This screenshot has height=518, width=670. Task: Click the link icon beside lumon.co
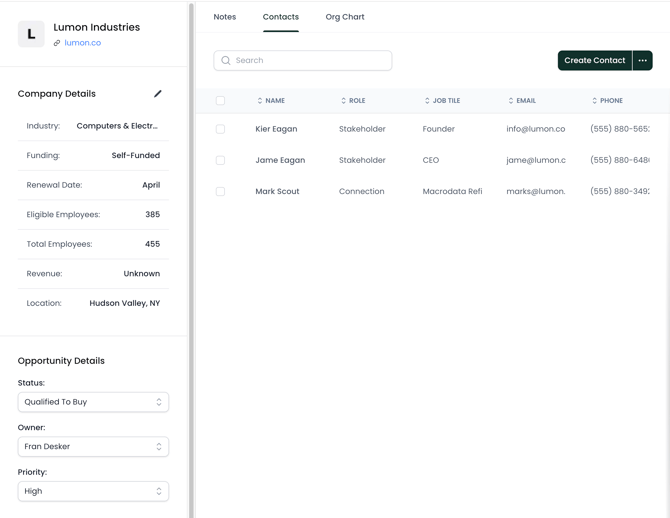[57, 43]
